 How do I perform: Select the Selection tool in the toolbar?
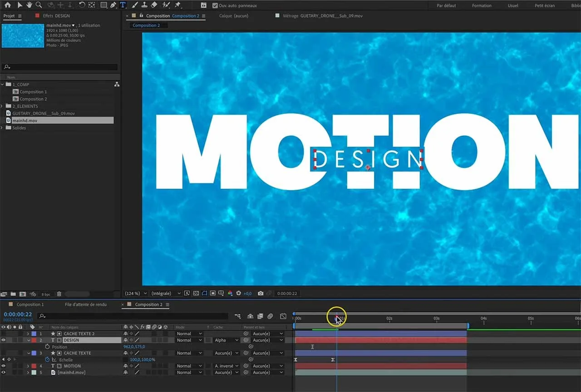(x=20, y=5)
